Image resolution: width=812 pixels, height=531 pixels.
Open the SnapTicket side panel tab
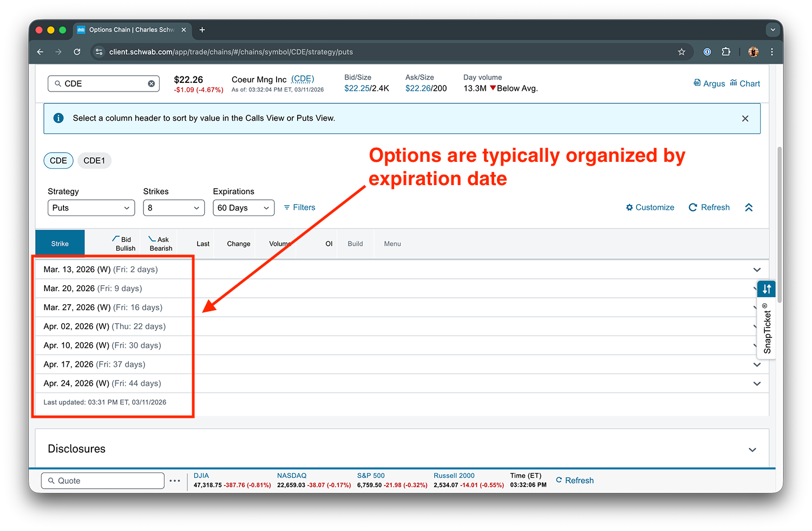pos(767,328)
